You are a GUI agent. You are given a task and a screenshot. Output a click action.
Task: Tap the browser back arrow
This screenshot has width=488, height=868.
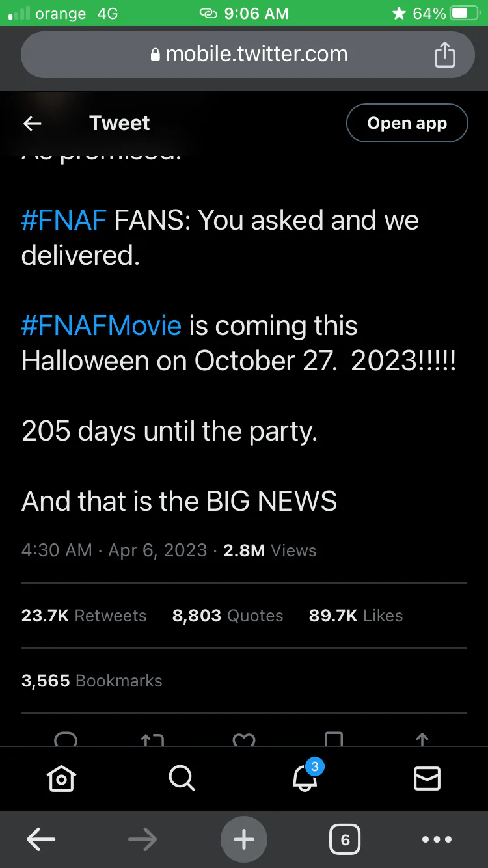[x=41, y=840]
